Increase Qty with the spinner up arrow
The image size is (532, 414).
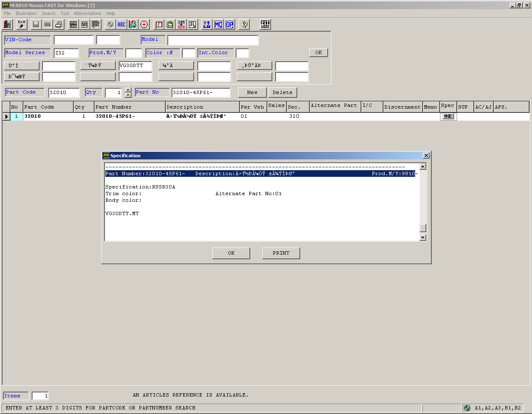click(x=128, y=90)
